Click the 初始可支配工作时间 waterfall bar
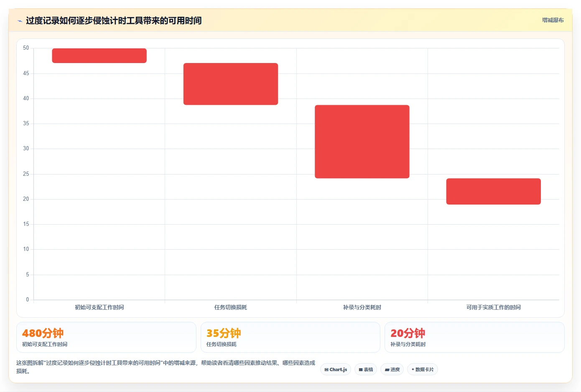 (x=99, y=56)
